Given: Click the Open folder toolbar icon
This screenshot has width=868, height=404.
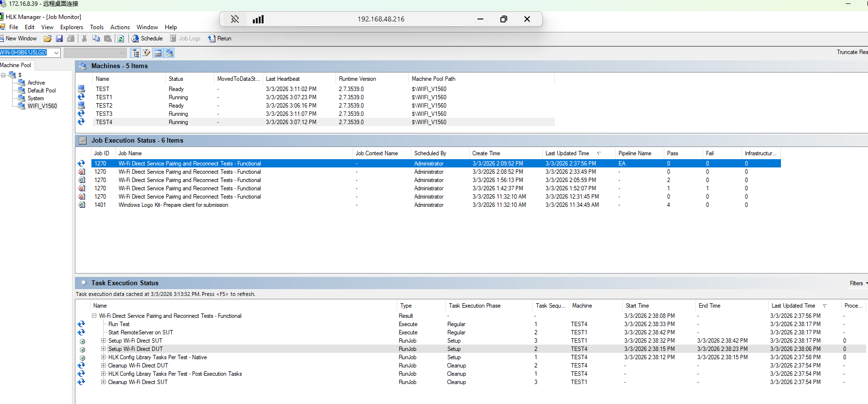Looking at the screenshot, I should tap(48, 38).
